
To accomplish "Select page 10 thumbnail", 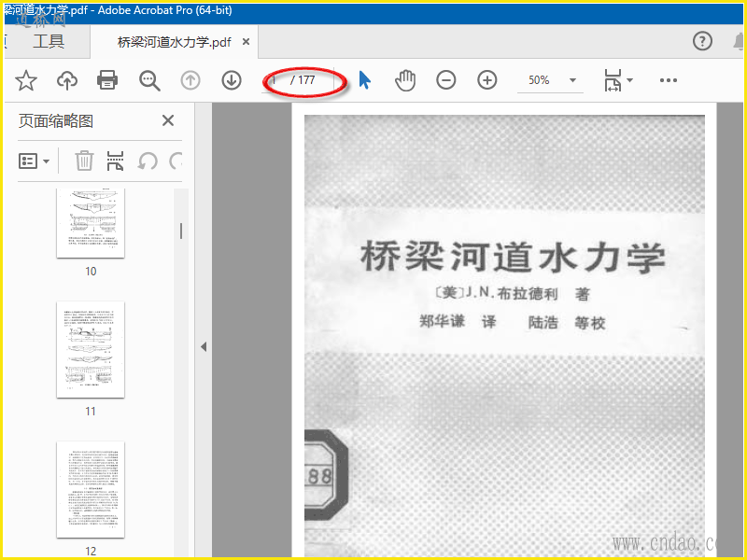I will pyautogui.click(x=91, y=223).
